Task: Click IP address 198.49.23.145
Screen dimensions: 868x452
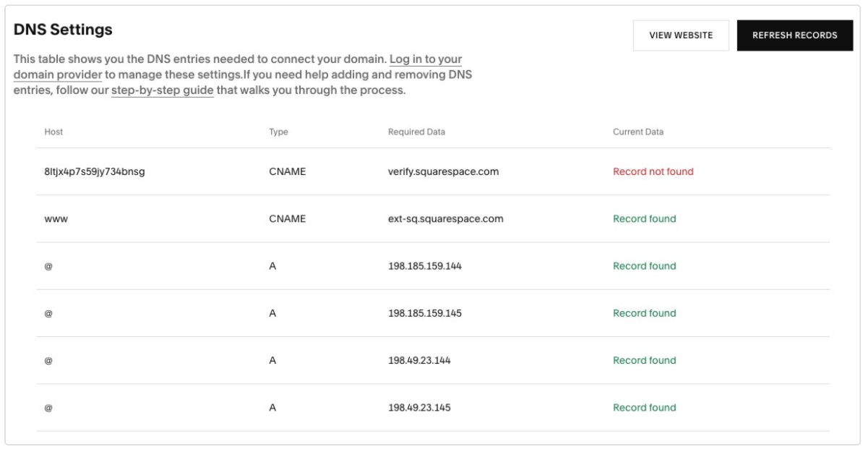Action: [419, 408]
